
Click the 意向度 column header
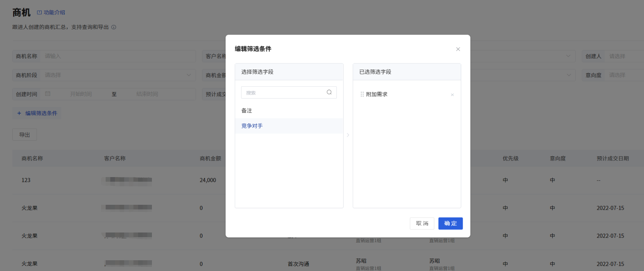558,158
